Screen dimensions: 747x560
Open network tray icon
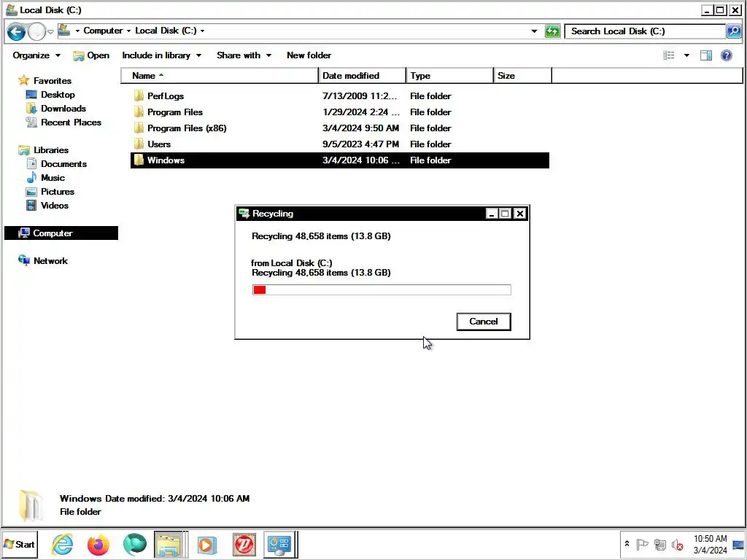[659, 544]
